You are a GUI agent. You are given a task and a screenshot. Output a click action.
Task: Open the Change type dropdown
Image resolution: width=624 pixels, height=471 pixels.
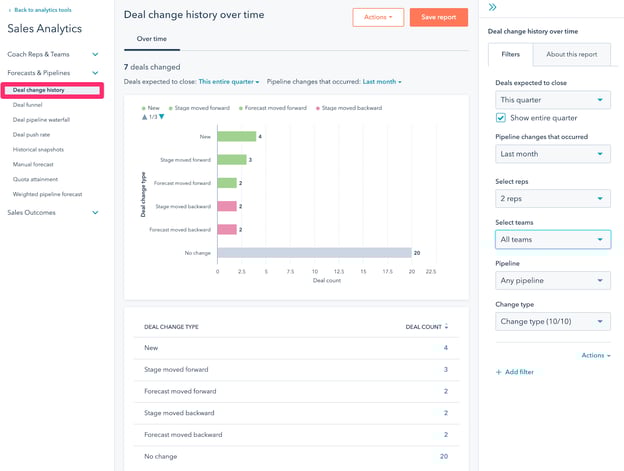click(552, 321)
